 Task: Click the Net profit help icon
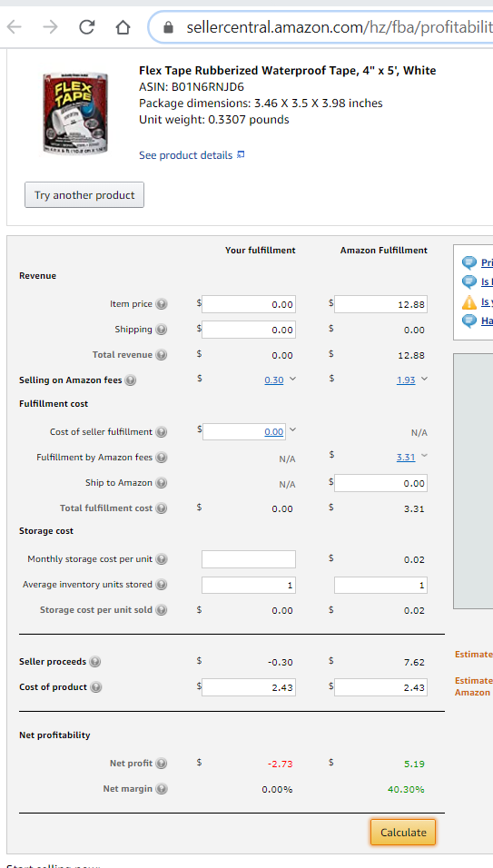coord(161,764)
